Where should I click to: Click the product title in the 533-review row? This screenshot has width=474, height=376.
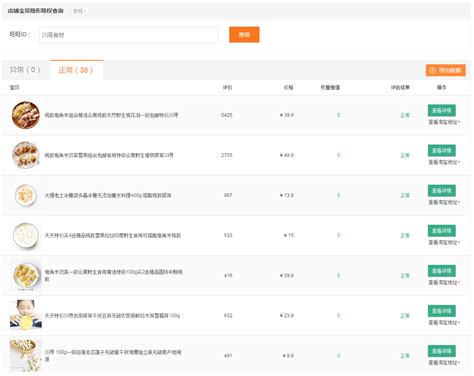(x=113, y=235)
